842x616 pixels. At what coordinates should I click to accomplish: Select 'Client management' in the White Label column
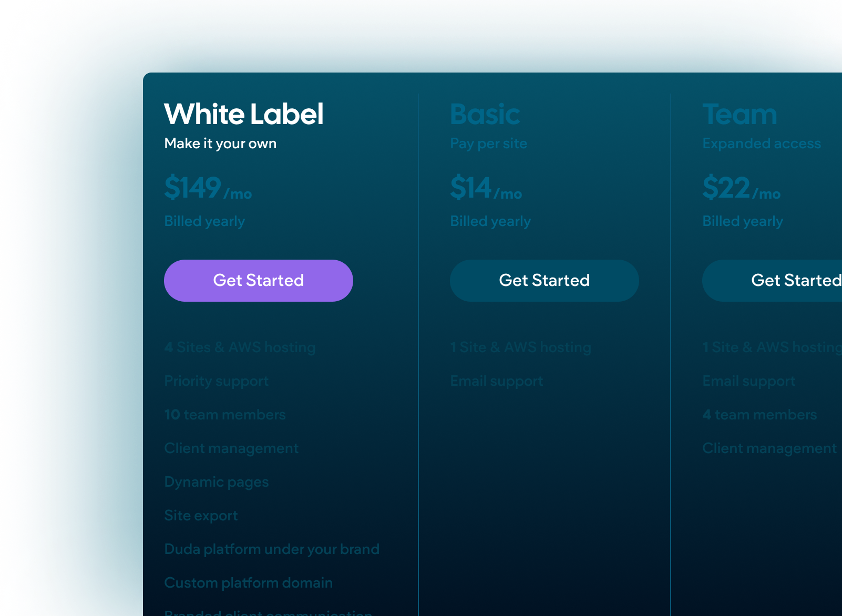tap(232, 448)
